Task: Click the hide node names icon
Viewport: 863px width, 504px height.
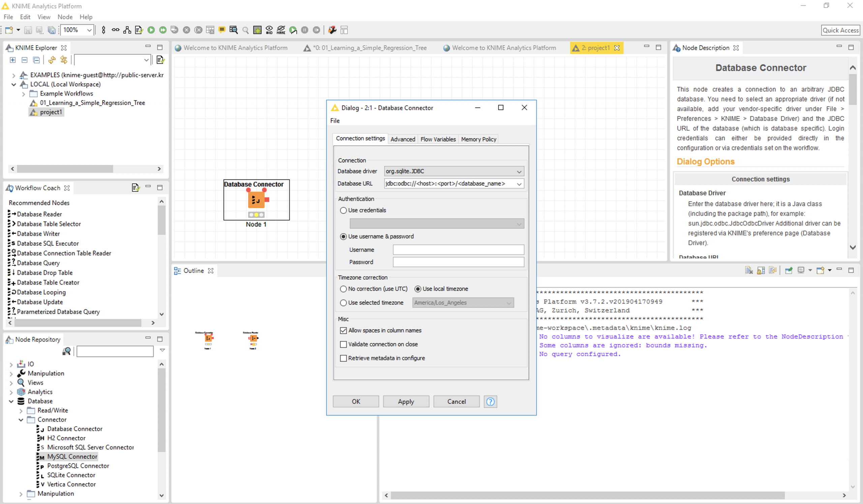Action: click(281, 30)
